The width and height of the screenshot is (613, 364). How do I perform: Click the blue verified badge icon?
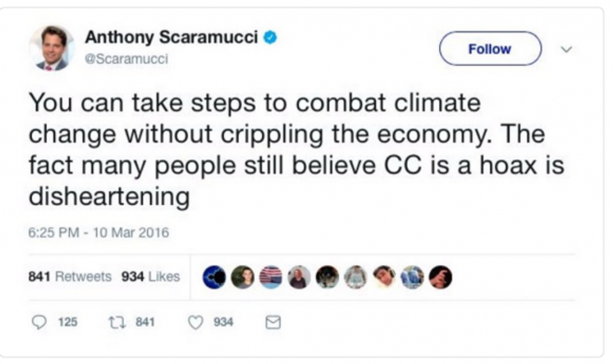point(270,37)
